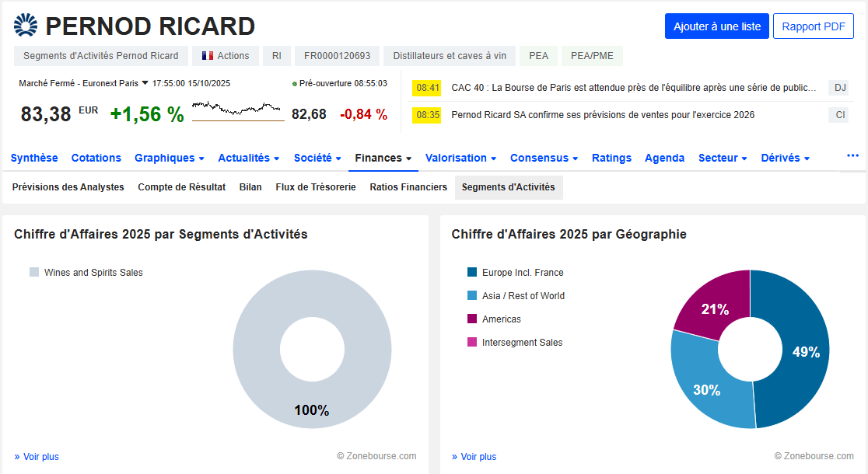This screenshot has height=474, width=868.
Task: Open the Pernod Ricard SA confirme headline
Action: (x=603, y=114)
